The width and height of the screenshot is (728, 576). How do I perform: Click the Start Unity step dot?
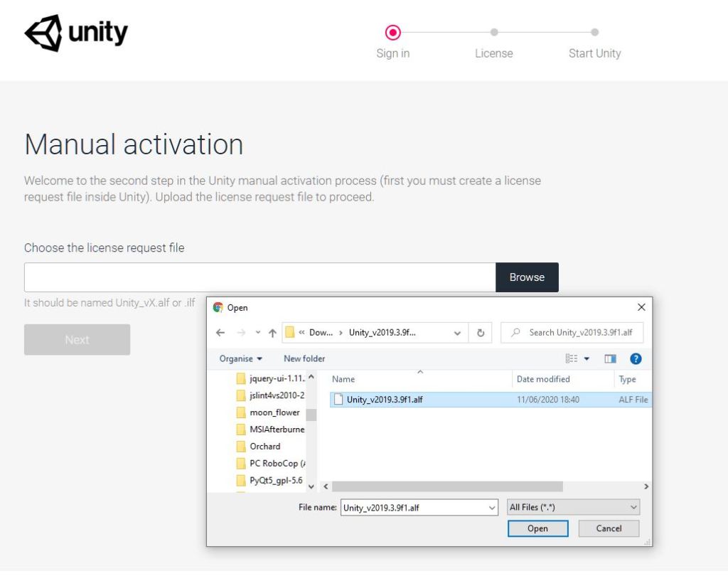pos(595,32)
